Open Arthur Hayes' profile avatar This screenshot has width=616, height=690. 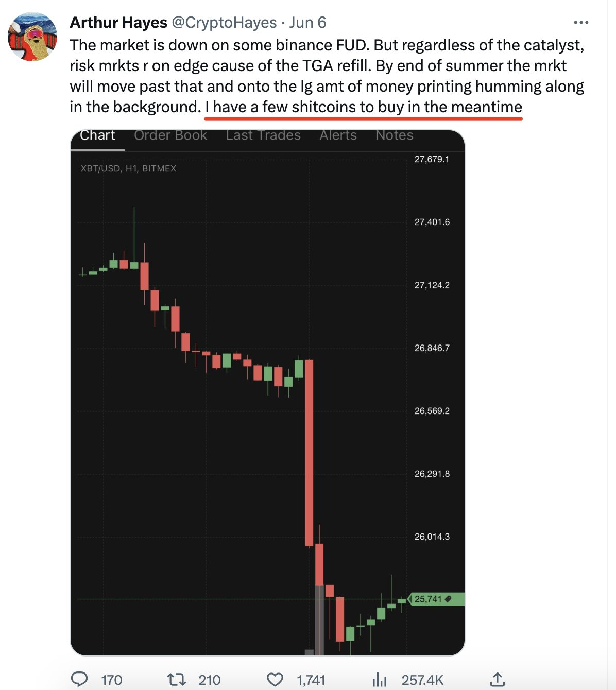(32, 37)
